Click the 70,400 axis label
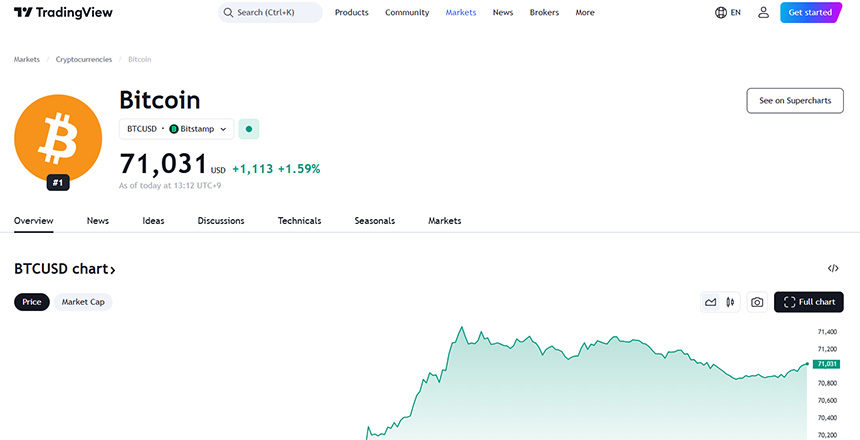860x440 pixels. [827, 418]
